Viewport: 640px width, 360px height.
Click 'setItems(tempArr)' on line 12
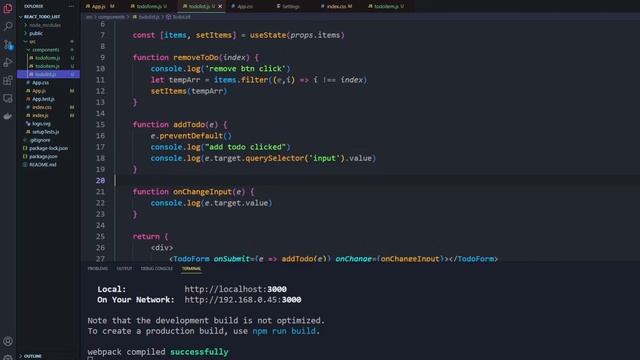point(189,91)
